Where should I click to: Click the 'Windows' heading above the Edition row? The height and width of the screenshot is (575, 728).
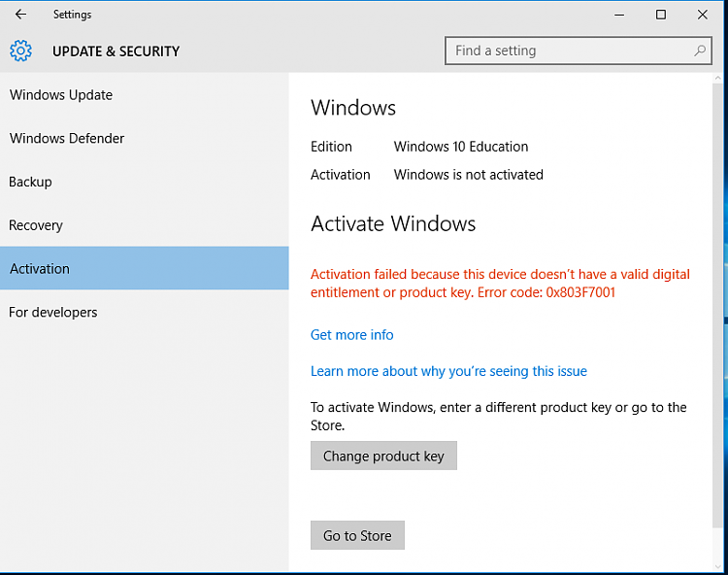point(353,108)
